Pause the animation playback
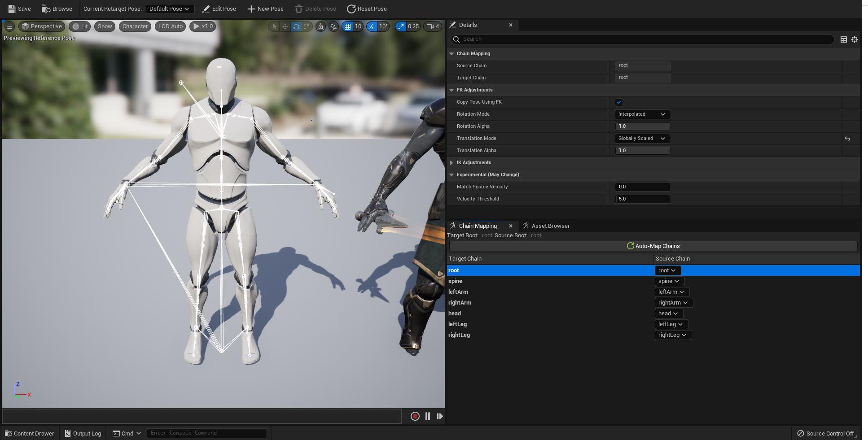This screenshot has height=440, width=868. (x=427, y=416)
